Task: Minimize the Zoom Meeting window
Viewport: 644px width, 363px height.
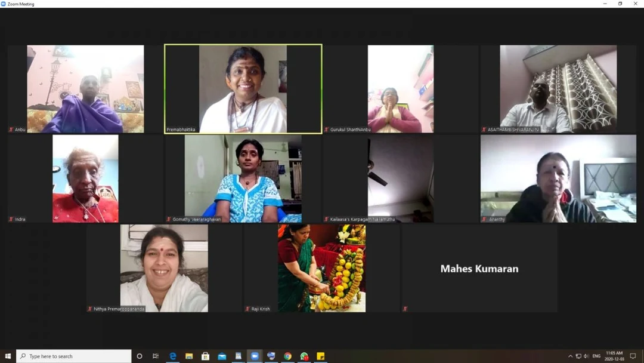Action: [x=605, y=4]
